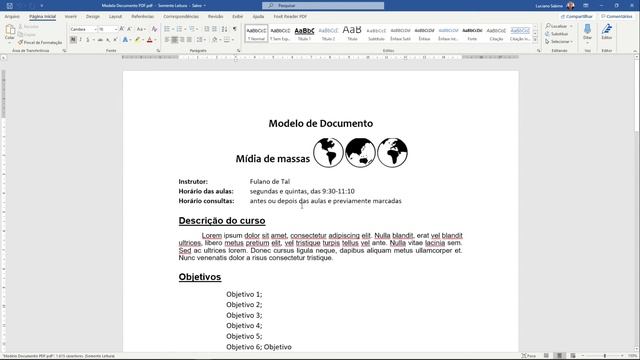This screenshot has width=640, height=360.
Task: Toggle paragraph marks (¶) display
Action: [x=235, y=29]
